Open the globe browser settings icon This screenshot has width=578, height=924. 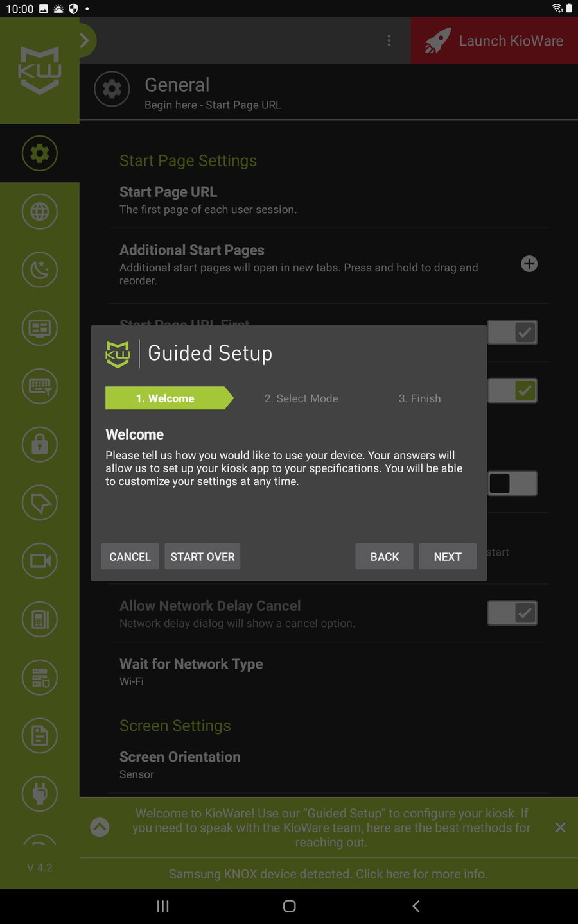coord(40,211)
